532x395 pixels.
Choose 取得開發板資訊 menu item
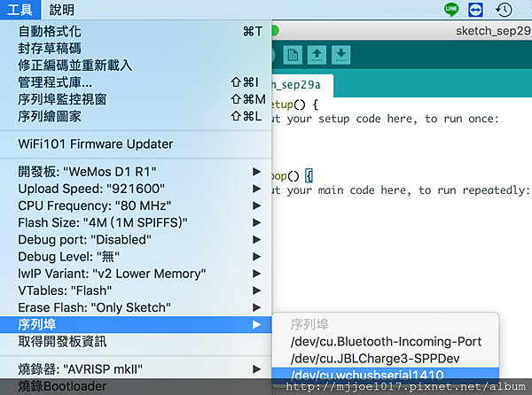(136, 342)
